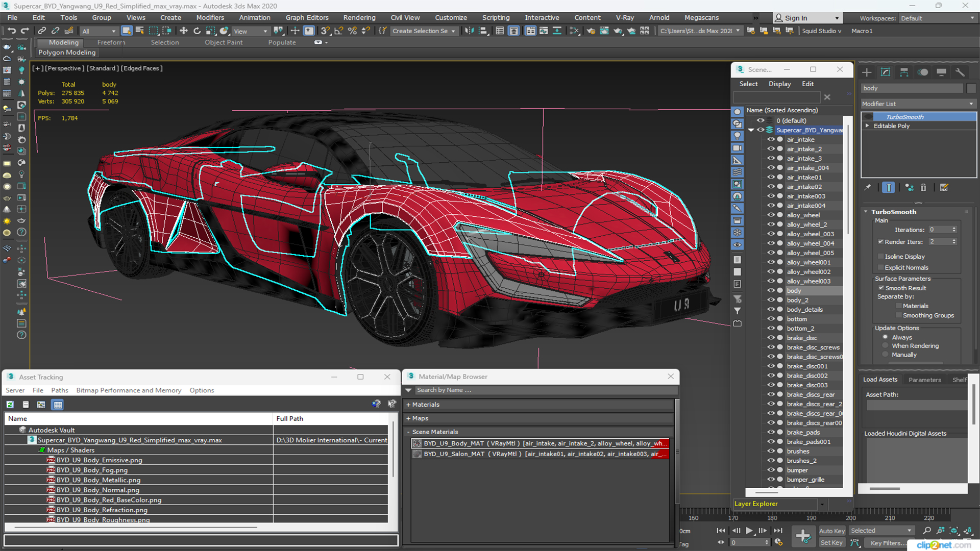Select the When Rendering update option
980x551 pixels.
click(x=885, y=346)
